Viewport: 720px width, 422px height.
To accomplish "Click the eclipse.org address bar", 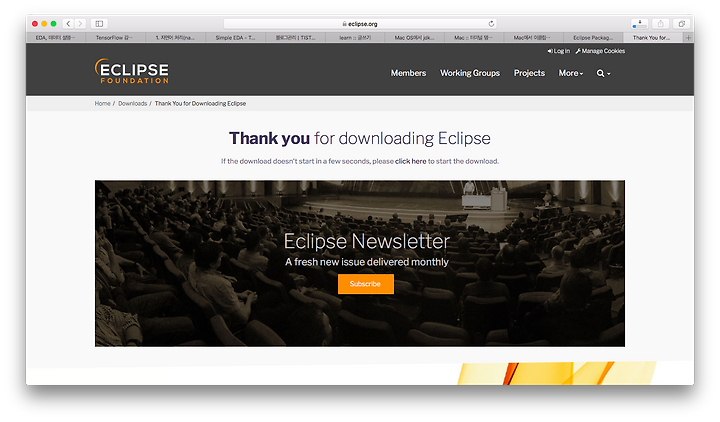I will pos(360,24).
